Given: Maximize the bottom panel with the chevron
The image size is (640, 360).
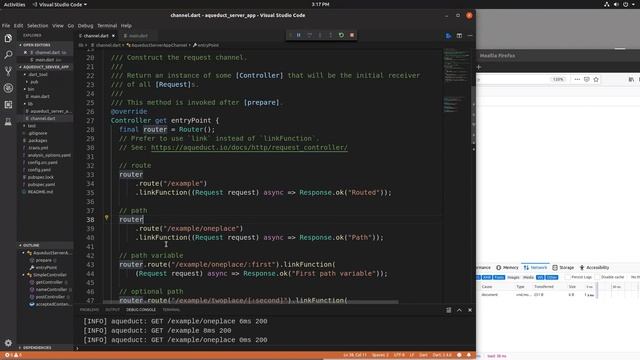Looking at the screenshot, I should (459, 310).
